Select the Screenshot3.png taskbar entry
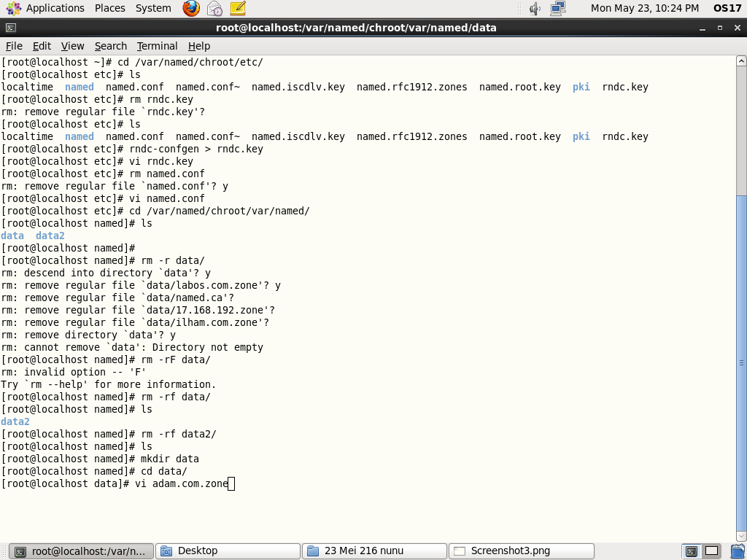This screenshot has height=560, width=747. pyautogui.click(x=521, y=551)
